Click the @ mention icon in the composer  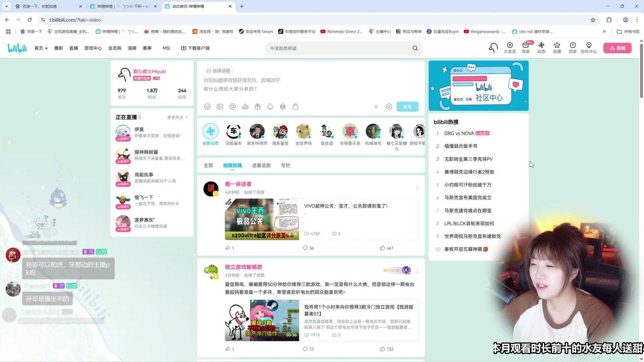point(232,107)
